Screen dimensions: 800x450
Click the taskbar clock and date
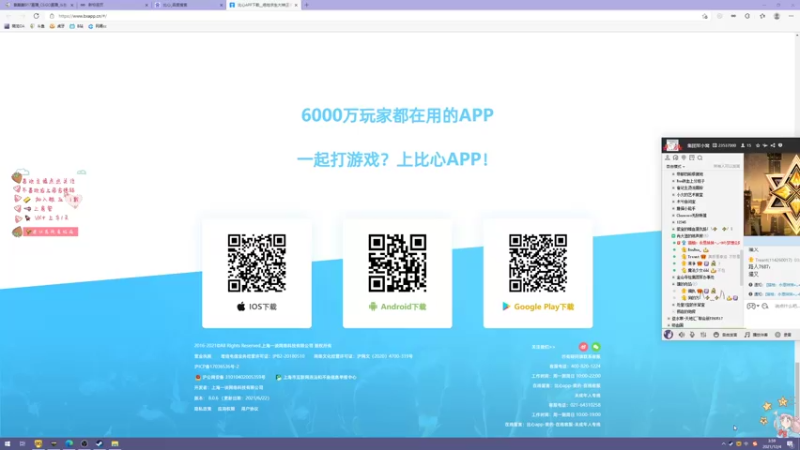[x=771, y=444]
